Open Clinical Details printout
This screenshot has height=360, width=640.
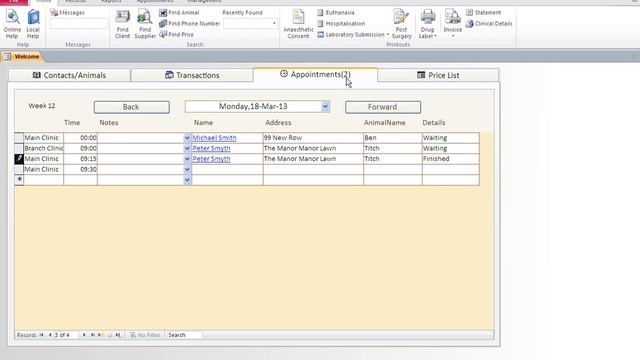point(489,24)
